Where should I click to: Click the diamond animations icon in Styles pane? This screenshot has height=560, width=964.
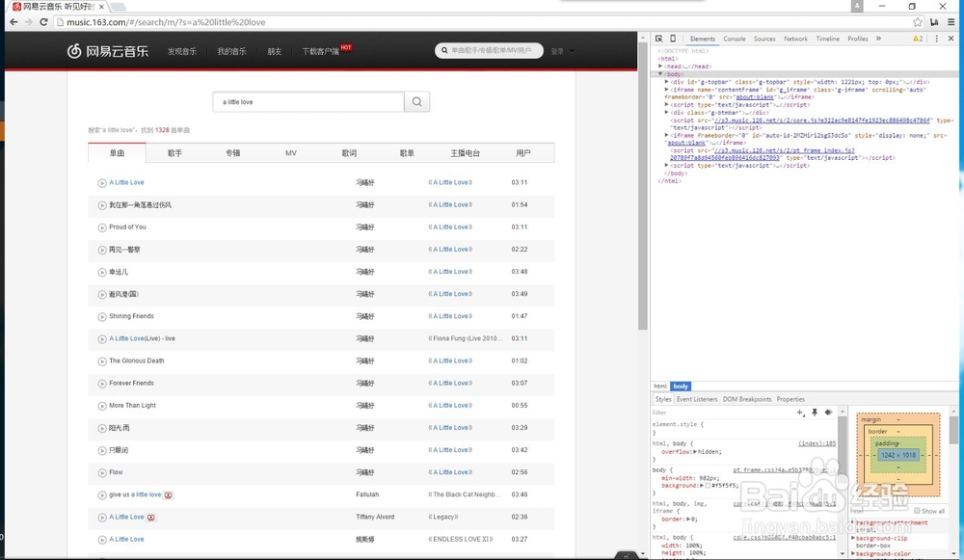click(828, 413)
